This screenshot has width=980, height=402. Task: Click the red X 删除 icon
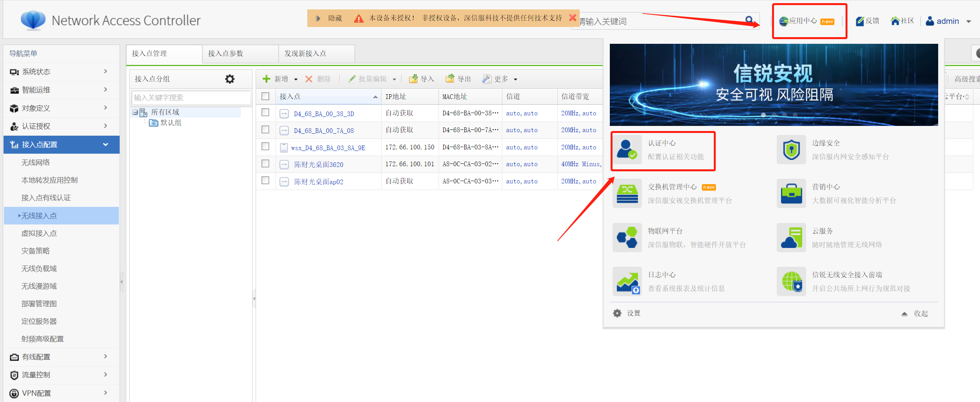tap(309, 79)
